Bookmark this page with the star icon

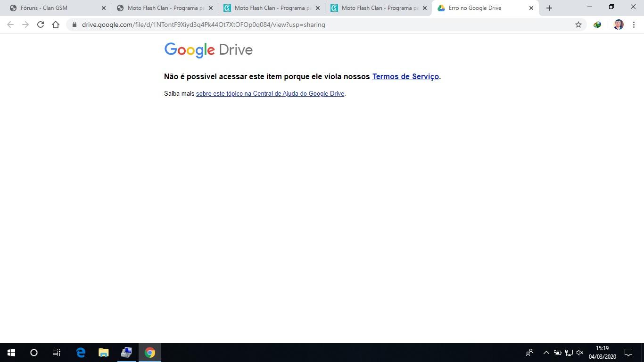(578, 25)
